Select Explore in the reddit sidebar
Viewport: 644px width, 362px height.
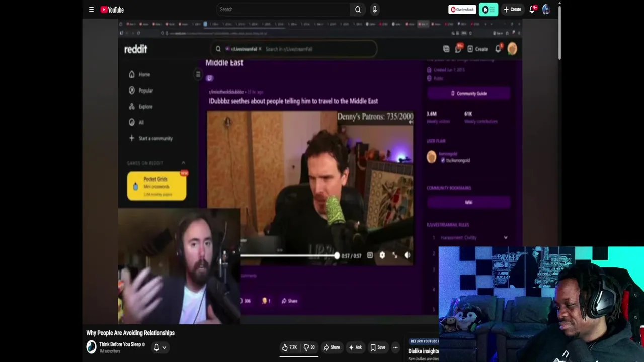point(141,107)
